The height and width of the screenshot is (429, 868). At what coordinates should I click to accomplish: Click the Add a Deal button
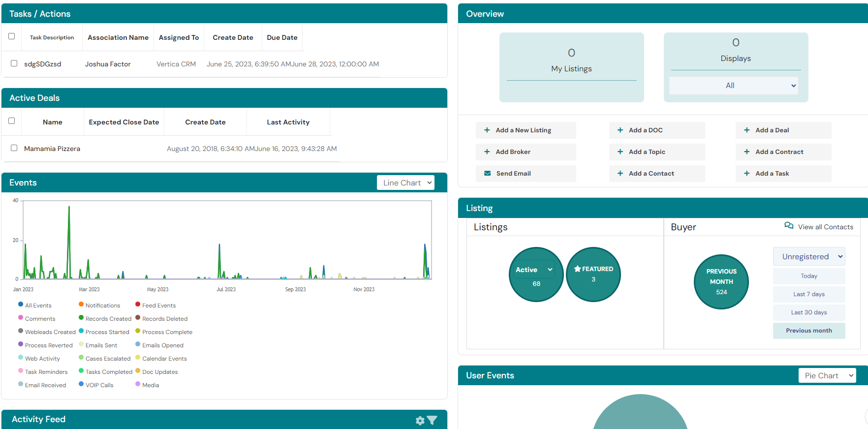point(783,130)
